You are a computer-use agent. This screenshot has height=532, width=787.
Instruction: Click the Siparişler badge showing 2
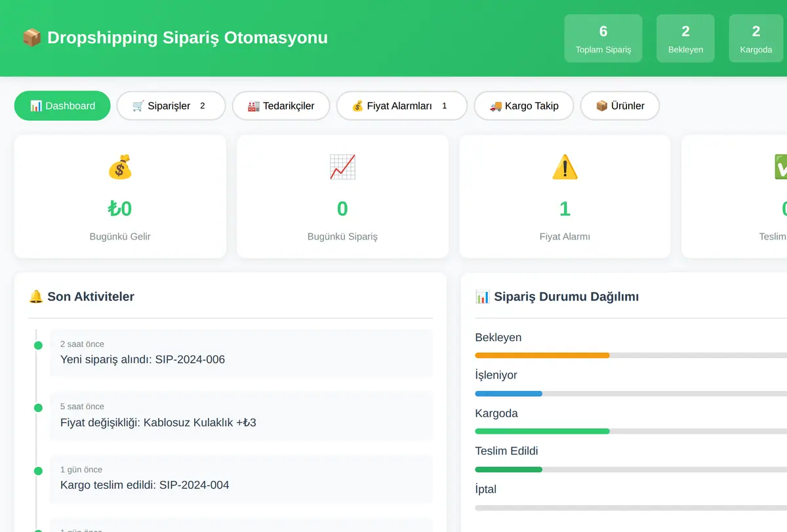pyautogui.click(x=203, y=106)
